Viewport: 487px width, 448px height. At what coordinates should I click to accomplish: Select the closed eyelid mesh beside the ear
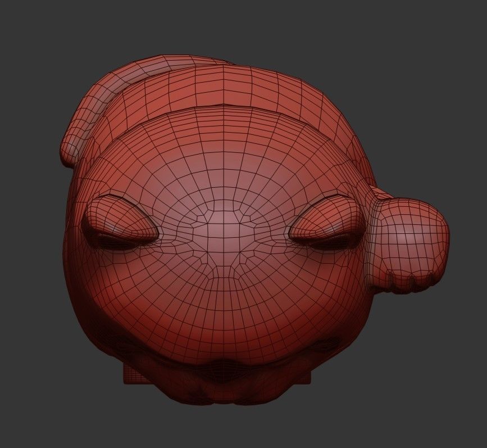(x=326, y=223)
